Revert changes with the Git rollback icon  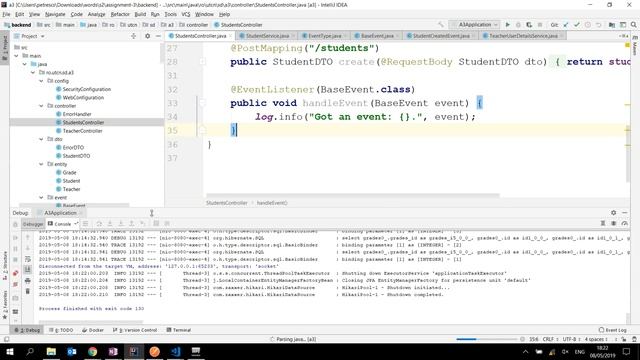(598, 25)
